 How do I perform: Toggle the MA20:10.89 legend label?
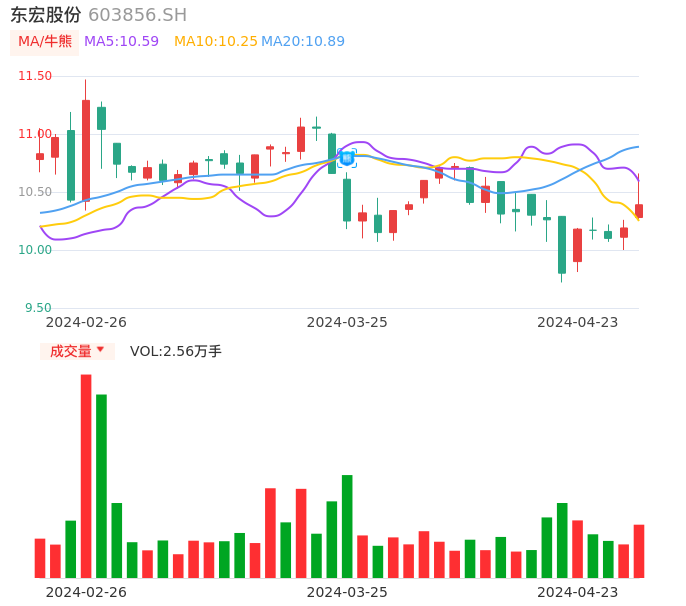click(303, 41)
